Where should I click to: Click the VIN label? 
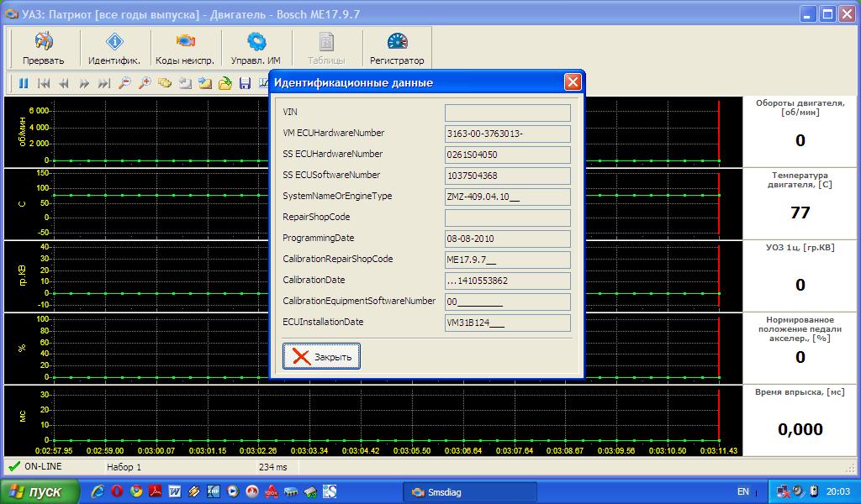pos(290,112)
